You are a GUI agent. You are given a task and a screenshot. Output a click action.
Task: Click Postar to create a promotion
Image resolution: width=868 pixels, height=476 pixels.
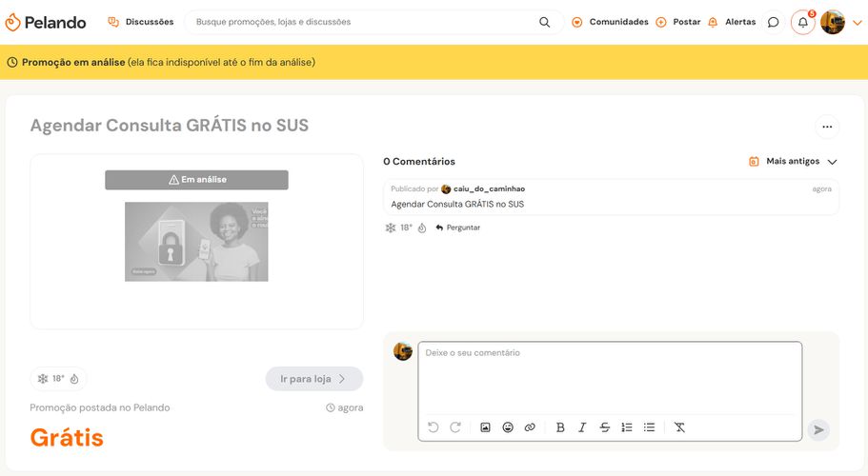pyautogui.click(x=678, y=22)
